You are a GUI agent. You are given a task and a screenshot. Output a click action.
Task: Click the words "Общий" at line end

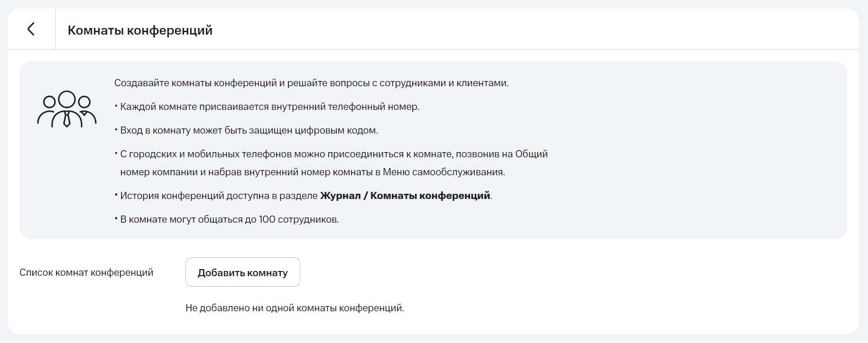[531, 154]
